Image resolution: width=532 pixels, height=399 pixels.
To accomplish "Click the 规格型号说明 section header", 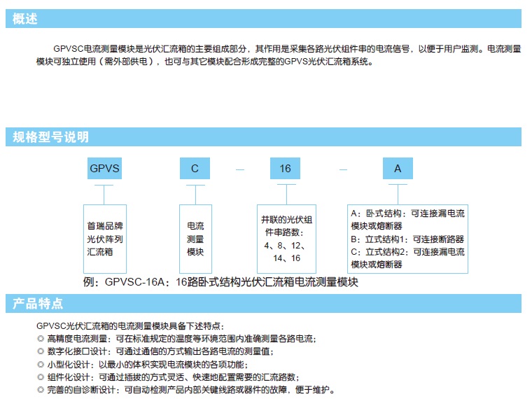I will coord(263,136).
